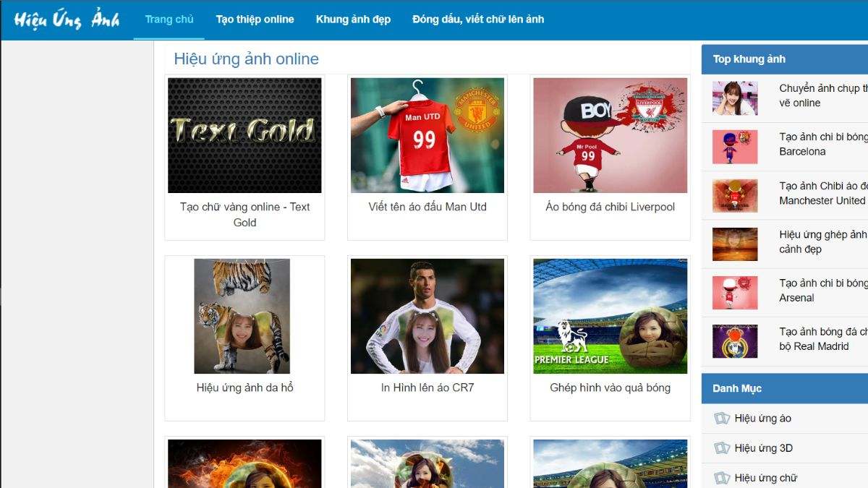Click the Hiệu Ứng Ảnh site logo

coord(67,20)
